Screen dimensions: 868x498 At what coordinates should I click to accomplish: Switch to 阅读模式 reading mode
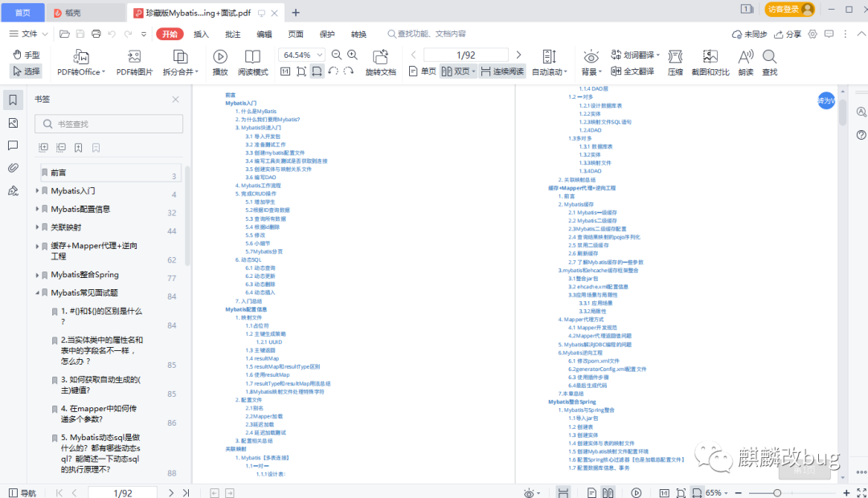pyautogui.click(x=252, y=63)
